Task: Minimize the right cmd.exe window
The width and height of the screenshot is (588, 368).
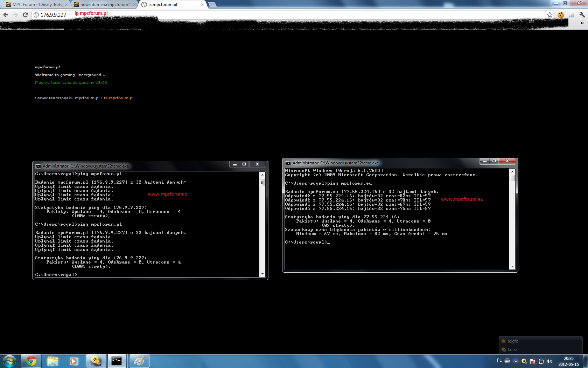Action: click(484, 161)
